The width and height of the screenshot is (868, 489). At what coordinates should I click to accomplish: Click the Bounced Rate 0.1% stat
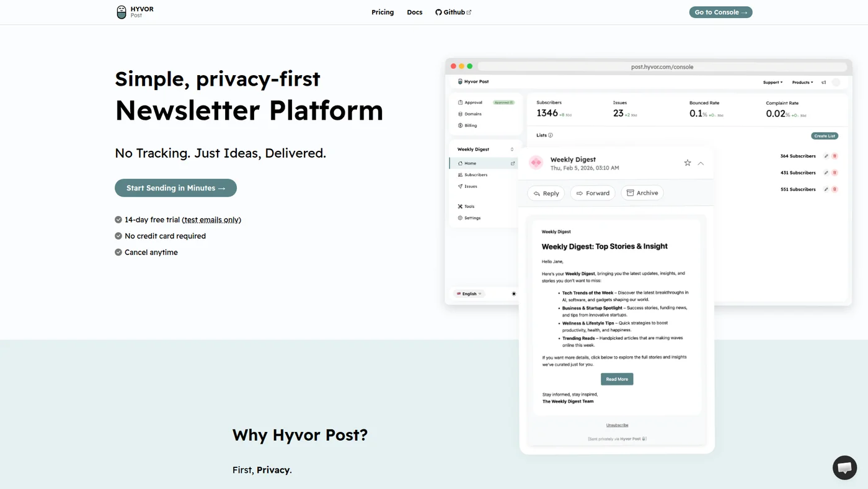706,109
